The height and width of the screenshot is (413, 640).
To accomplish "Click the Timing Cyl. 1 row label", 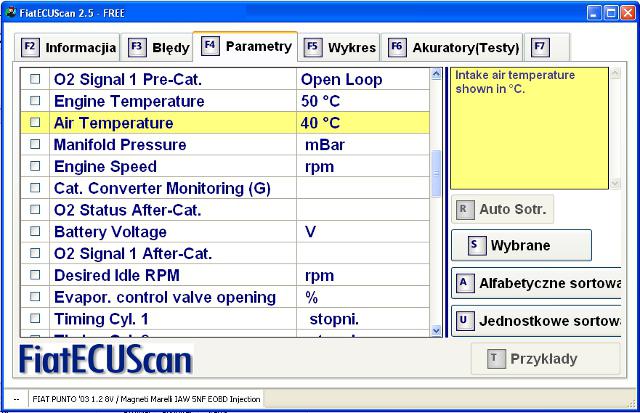I will tap(101, 319).
